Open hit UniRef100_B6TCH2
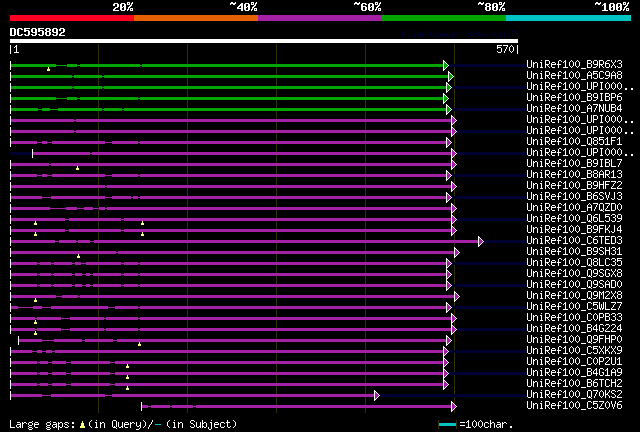The height and width of the screenshot is (432, 640). [x=574, y=384]
